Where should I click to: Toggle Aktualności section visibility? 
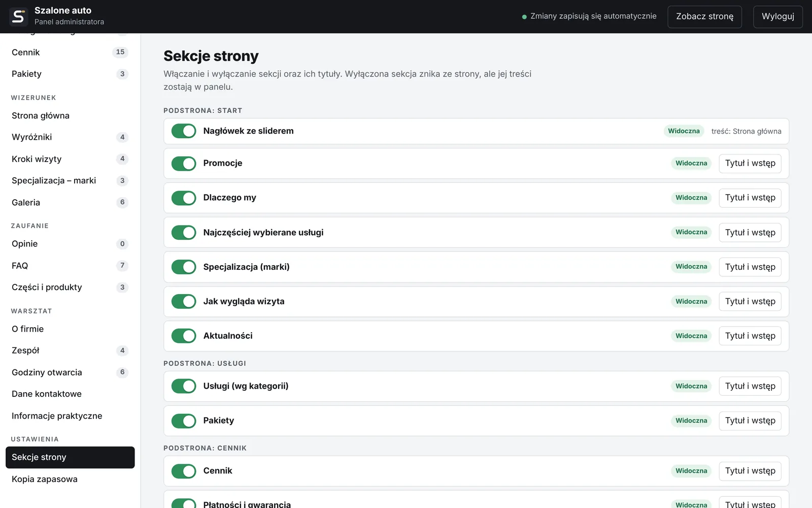pos(184,336)
